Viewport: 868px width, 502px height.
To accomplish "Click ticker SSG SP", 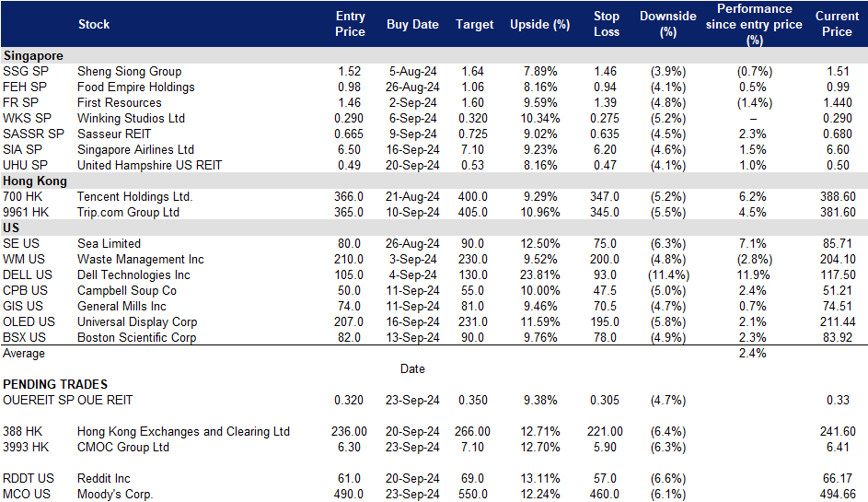I will point(26,72).
